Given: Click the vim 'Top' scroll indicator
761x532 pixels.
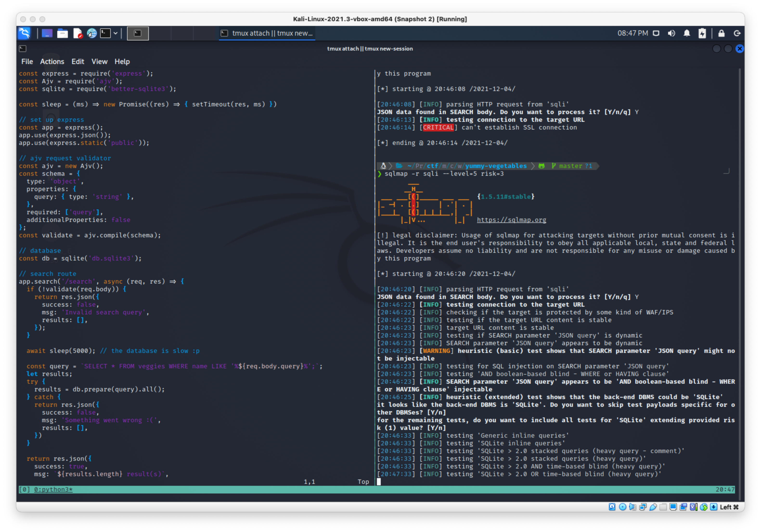Looking at the screenshot, I should point(363,482).
